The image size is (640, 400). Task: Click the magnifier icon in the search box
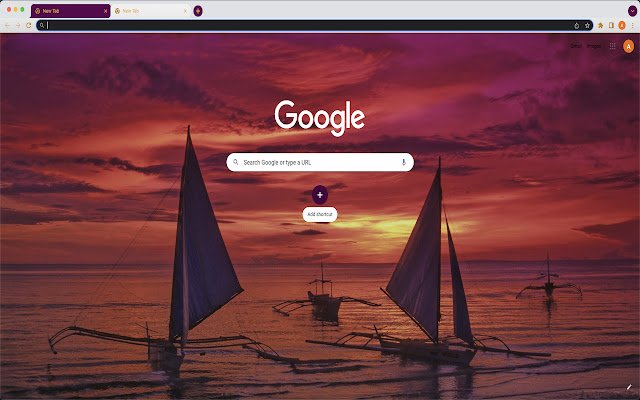(236, 162)
